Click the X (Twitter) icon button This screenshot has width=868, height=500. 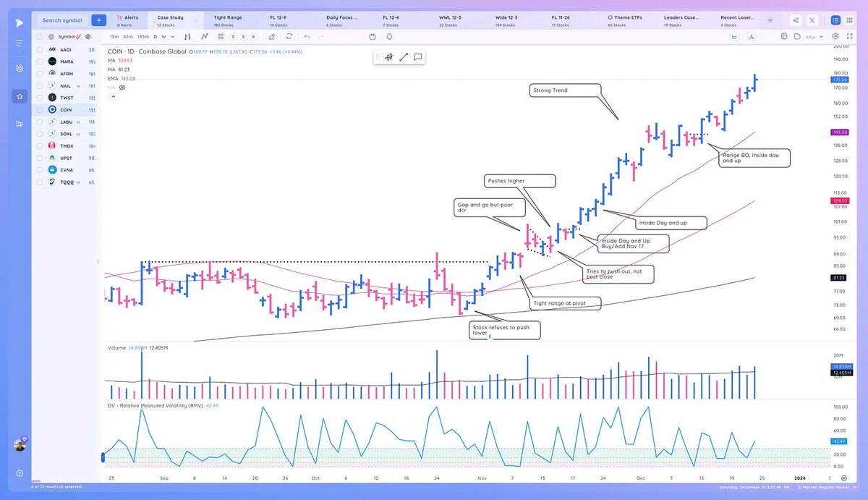pyautogui.click(x=812, y=20)
